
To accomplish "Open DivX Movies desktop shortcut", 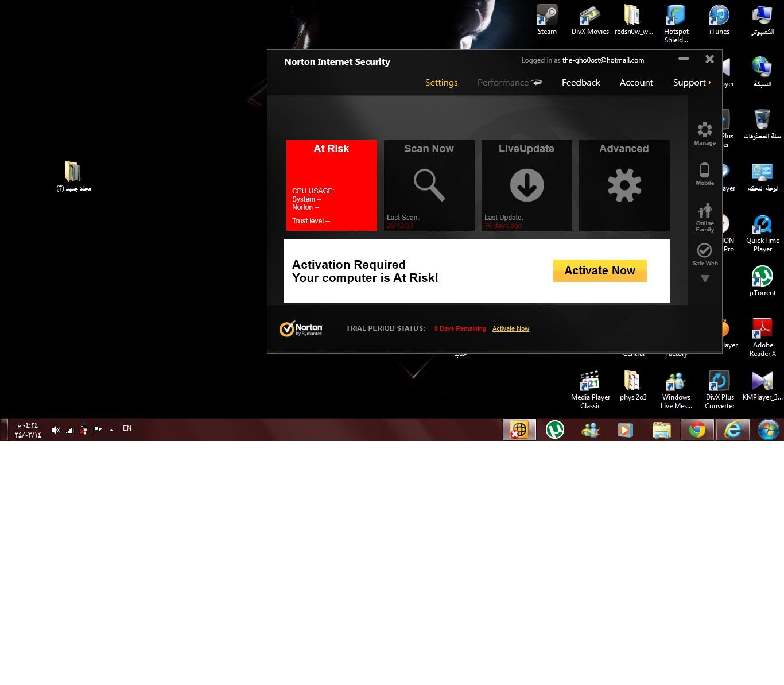I will [x=590, y=20].
